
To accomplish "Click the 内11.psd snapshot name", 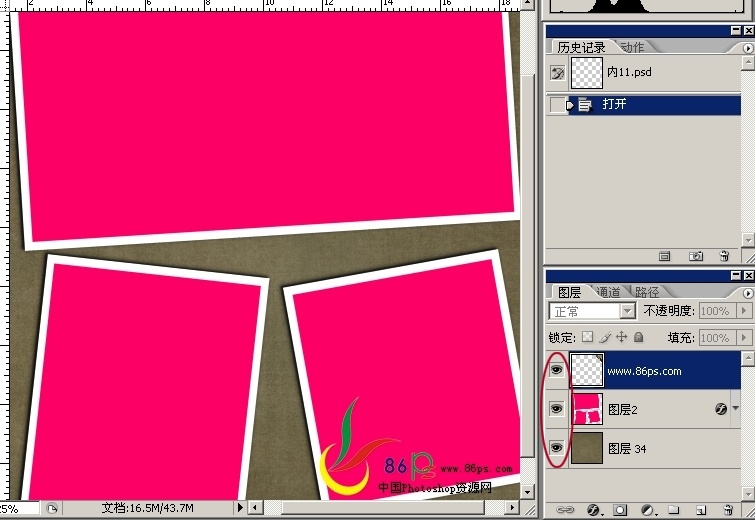I will click(x=629, y=72).
